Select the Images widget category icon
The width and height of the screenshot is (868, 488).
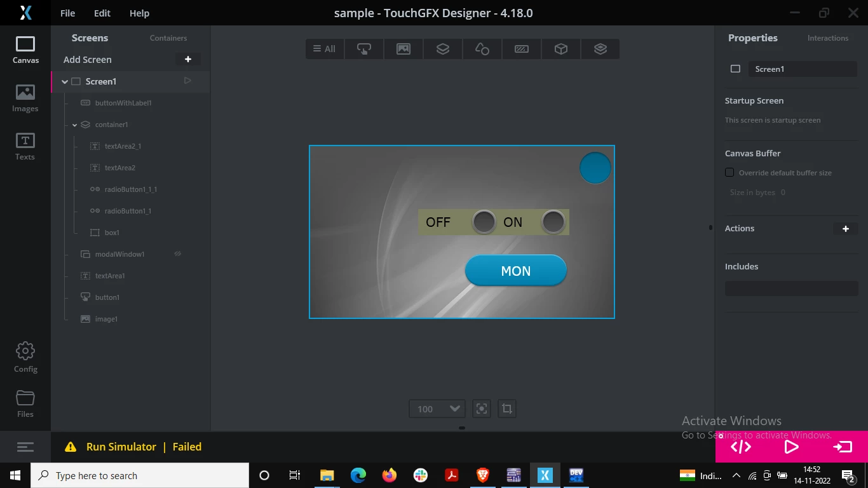click(403, 49)
